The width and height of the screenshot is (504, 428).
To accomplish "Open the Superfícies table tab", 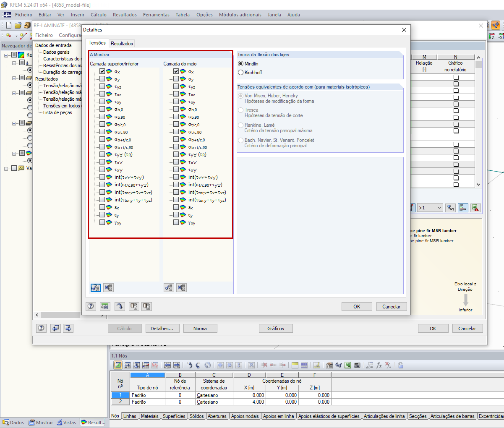I will (x=174, y=416).
